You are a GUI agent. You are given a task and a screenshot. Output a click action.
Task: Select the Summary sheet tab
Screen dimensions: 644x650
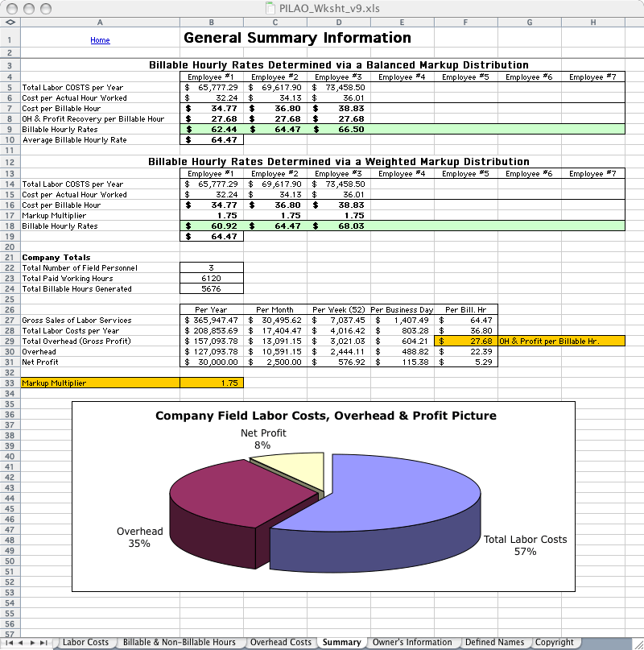tap(341, 642)
